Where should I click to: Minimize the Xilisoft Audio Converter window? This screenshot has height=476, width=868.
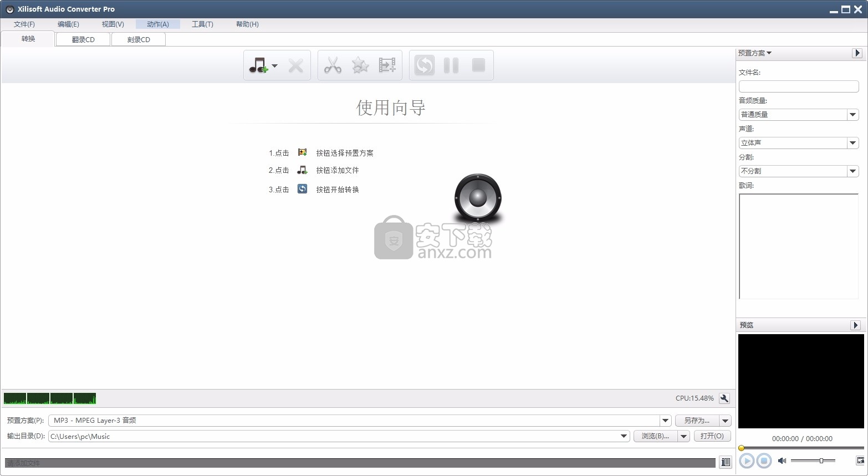click(x=834, y=9)
